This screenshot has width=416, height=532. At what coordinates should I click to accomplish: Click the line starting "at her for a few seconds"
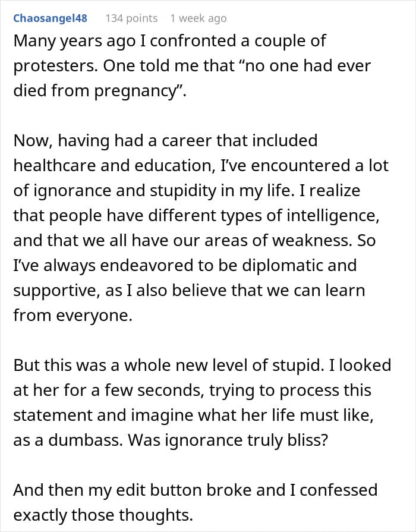(192, 390)
